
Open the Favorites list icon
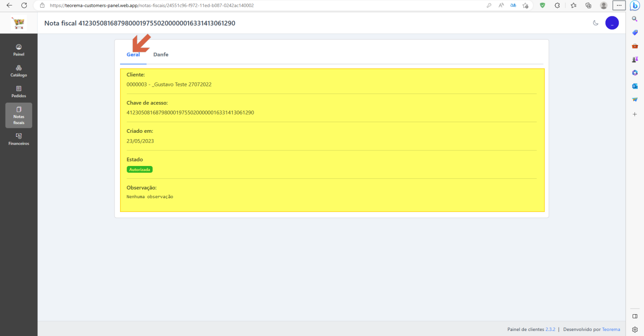(x=573, y=5)
